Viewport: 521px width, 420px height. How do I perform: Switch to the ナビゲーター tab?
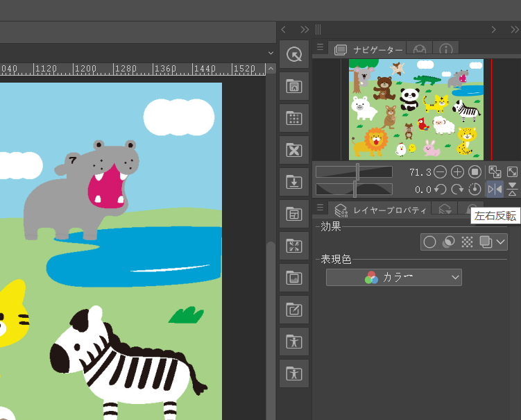(369, 50)
